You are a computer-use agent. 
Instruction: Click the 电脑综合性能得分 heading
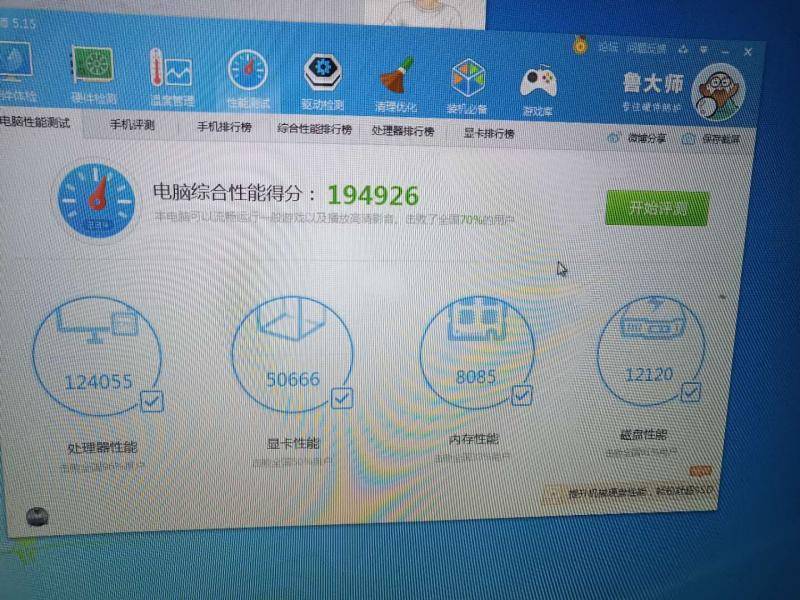click(x=228, y=192)
